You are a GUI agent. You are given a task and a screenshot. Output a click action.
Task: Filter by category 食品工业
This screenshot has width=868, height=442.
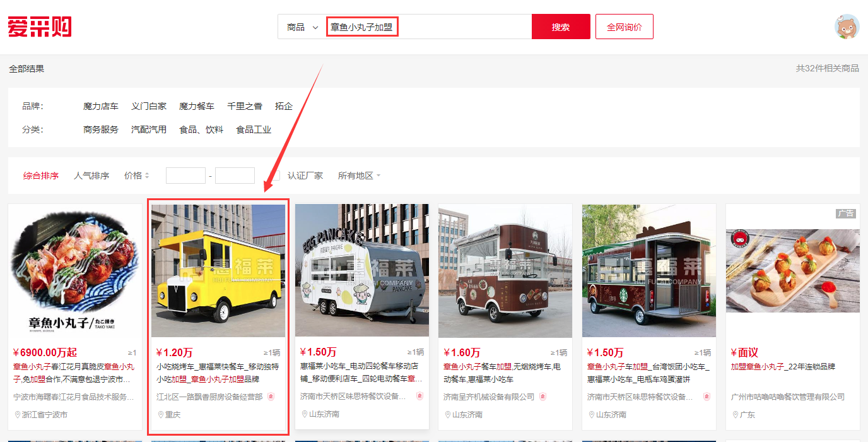pyautogui.click(x=254, y=129)
